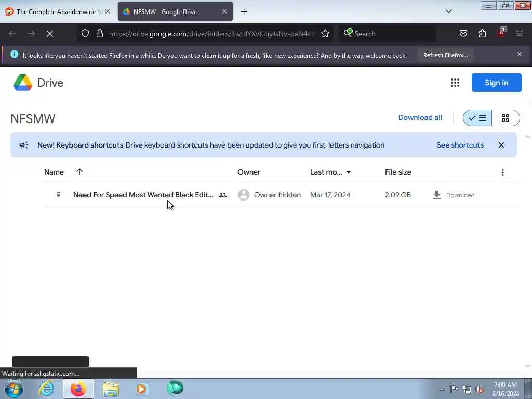
Task: Click the site security padlock icon
Action: coord(99,33)
